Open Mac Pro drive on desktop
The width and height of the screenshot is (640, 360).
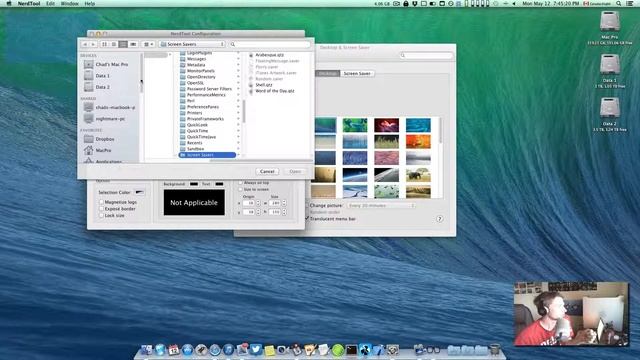click(x=609, y=21)
